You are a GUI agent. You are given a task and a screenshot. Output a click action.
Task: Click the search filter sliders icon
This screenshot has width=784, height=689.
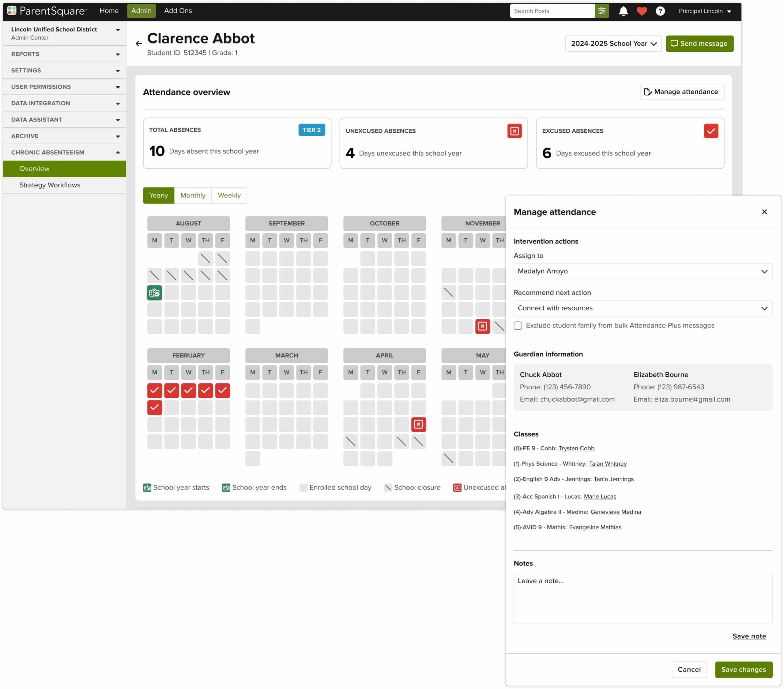[601, 11]
